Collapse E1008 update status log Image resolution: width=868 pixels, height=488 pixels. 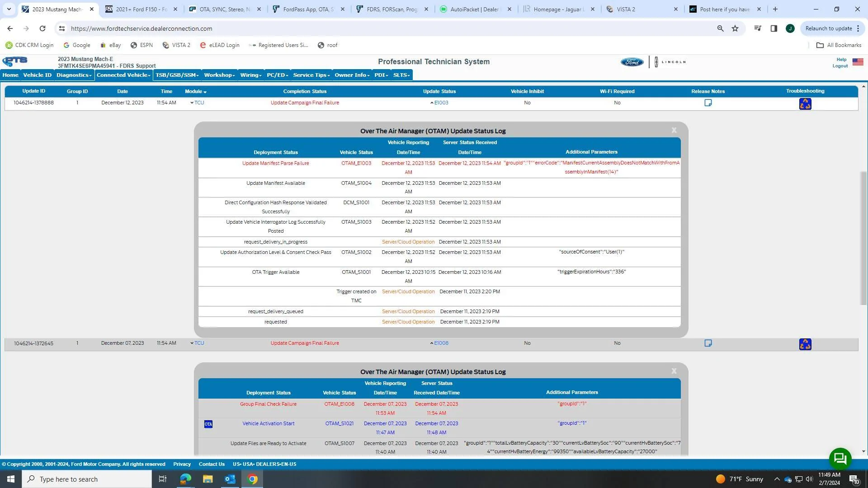(439, 343)
